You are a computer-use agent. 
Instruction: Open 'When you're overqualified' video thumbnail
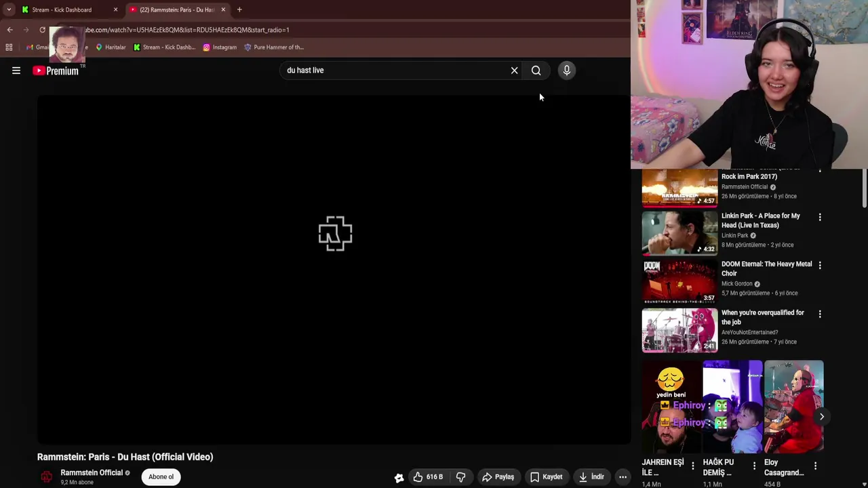click(679, 331)
